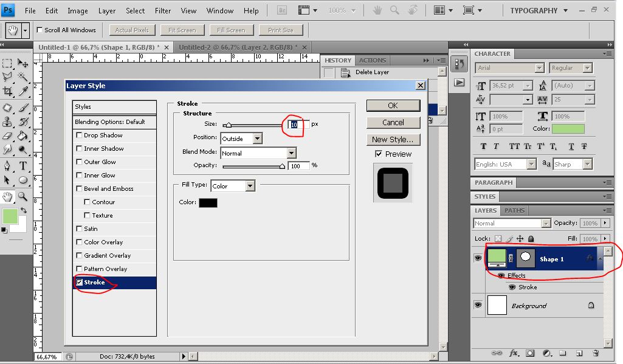Viewport: 623px width, 364px height.
Task: Select the Eraser tool
Action: (x=7, y=136)
